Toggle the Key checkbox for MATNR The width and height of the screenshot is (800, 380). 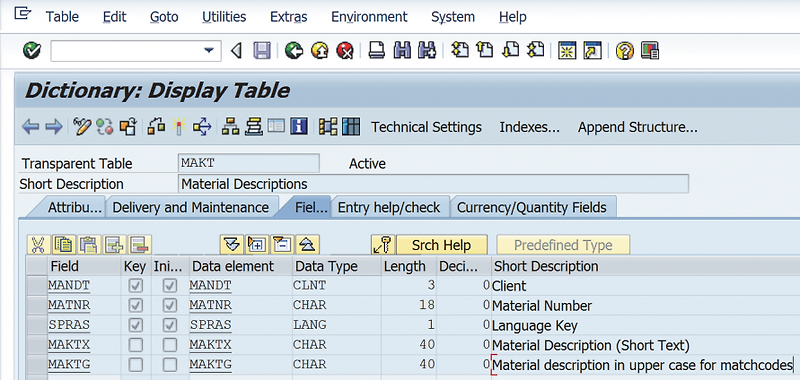coord(136,306)
